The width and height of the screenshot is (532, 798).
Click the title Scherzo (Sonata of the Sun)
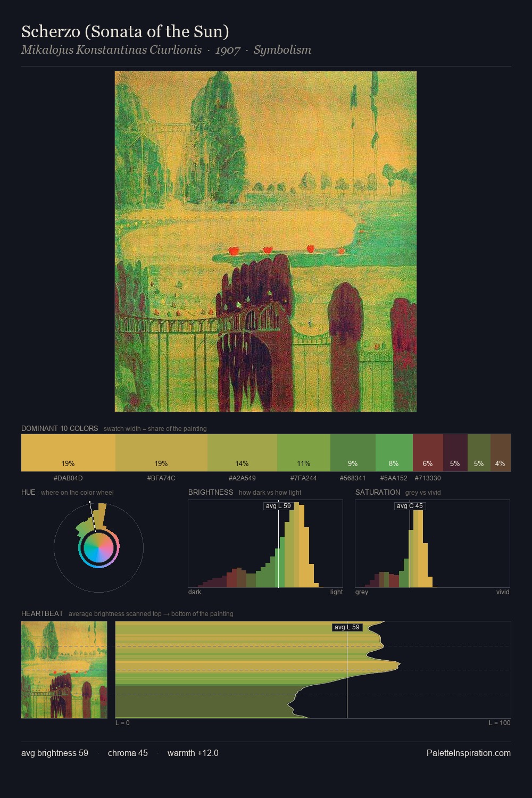125,31
